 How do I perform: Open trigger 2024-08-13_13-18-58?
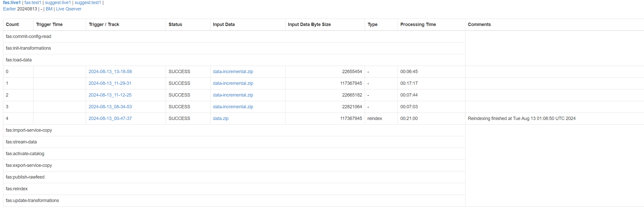coord(110,72)
